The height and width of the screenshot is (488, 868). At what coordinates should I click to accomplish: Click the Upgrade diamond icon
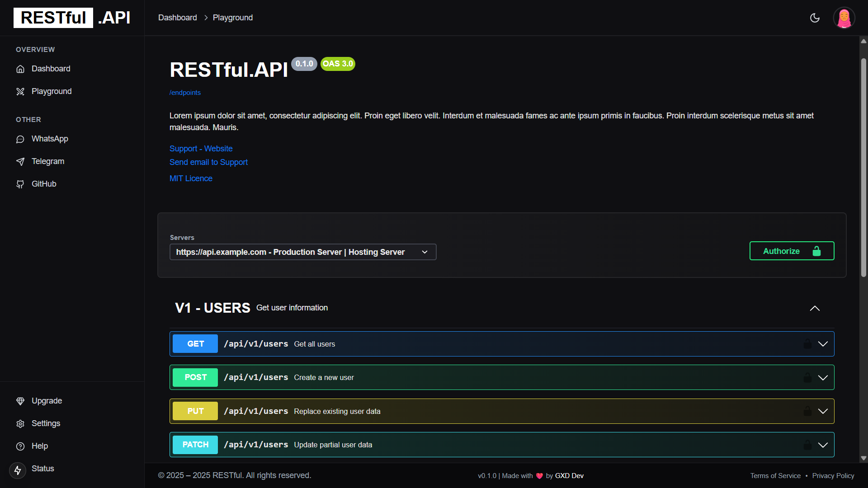(x=20, y=401)
